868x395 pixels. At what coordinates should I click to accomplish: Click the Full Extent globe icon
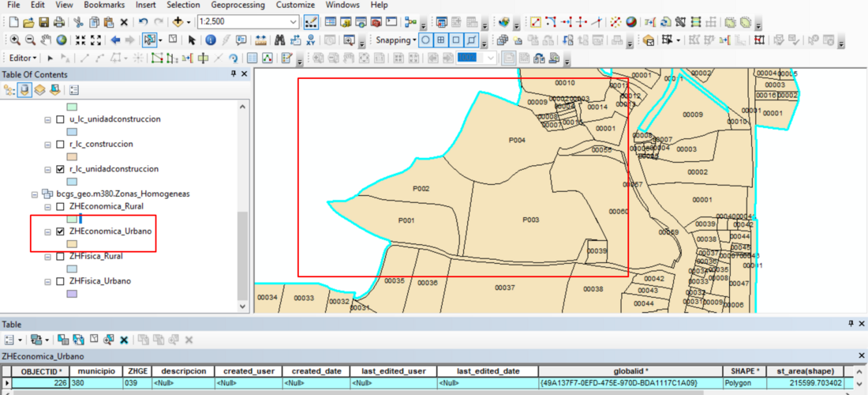tap(60, 39)
